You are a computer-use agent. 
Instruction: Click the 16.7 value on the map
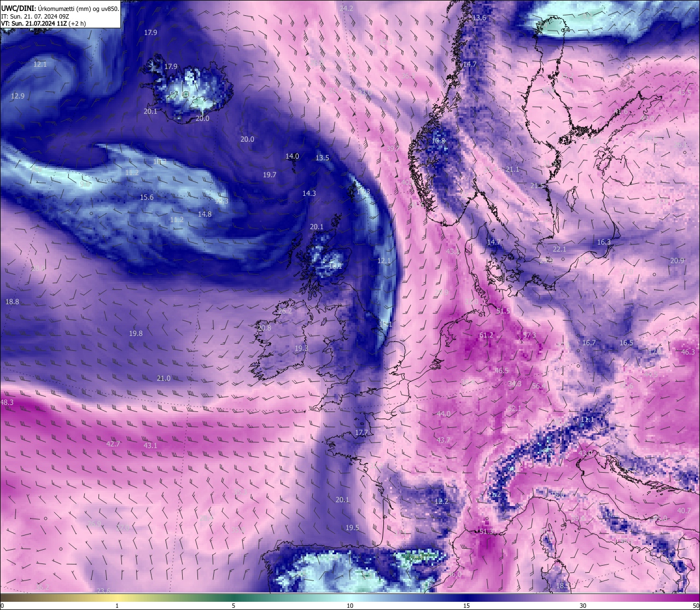click(589, 343)
